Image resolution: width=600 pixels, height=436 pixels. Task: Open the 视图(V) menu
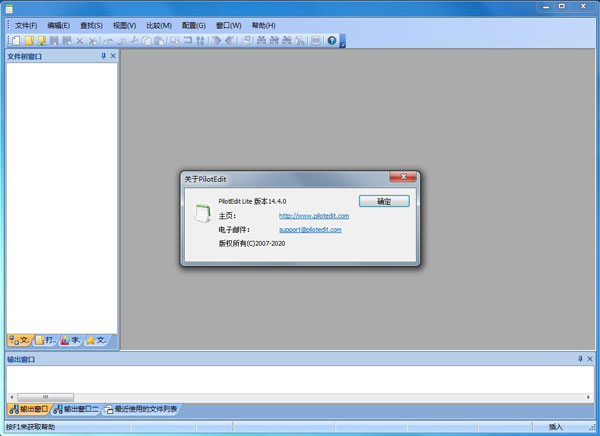pyautogui.click(x=124, y=25)
